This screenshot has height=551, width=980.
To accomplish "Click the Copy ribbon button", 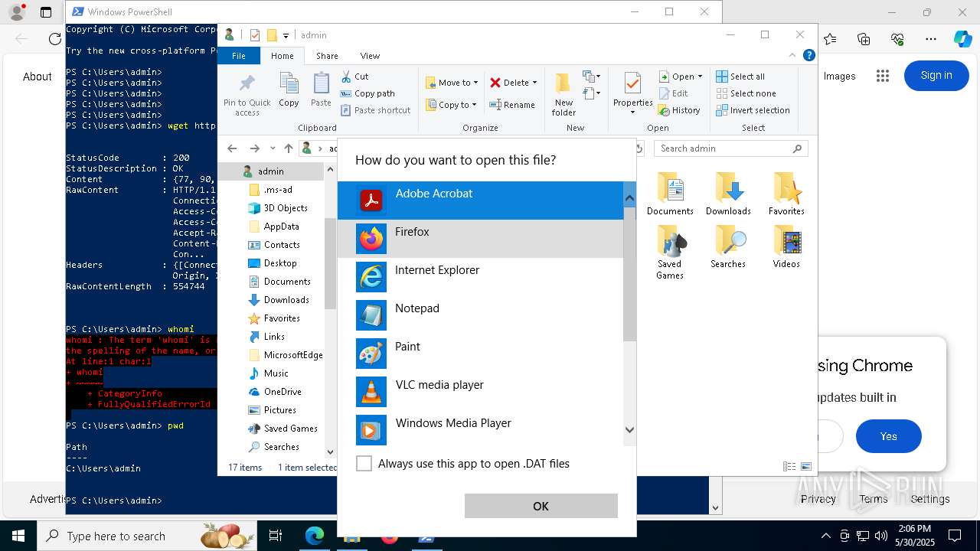I will (289, 90).
